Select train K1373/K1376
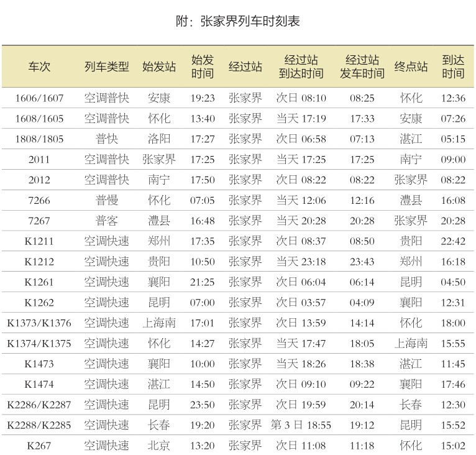The height and width of the screenshot is (455, 476). [39, 323]
